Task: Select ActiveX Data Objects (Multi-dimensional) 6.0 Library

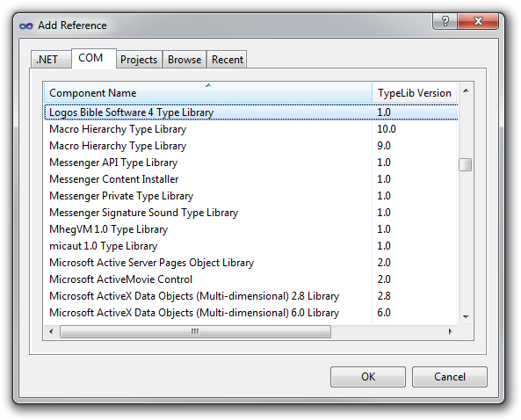Action: 251,313
